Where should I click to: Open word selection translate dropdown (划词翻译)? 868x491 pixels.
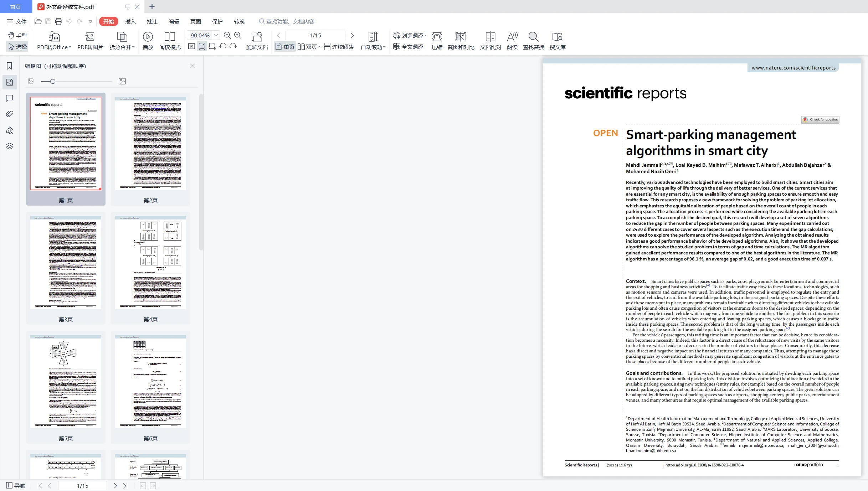pyautogui.click(x=410, y=35)
